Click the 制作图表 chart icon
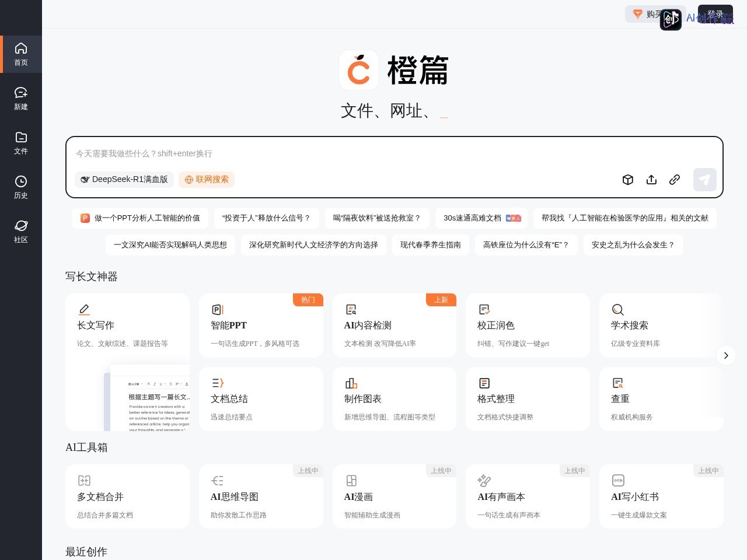 coord(351,383)
